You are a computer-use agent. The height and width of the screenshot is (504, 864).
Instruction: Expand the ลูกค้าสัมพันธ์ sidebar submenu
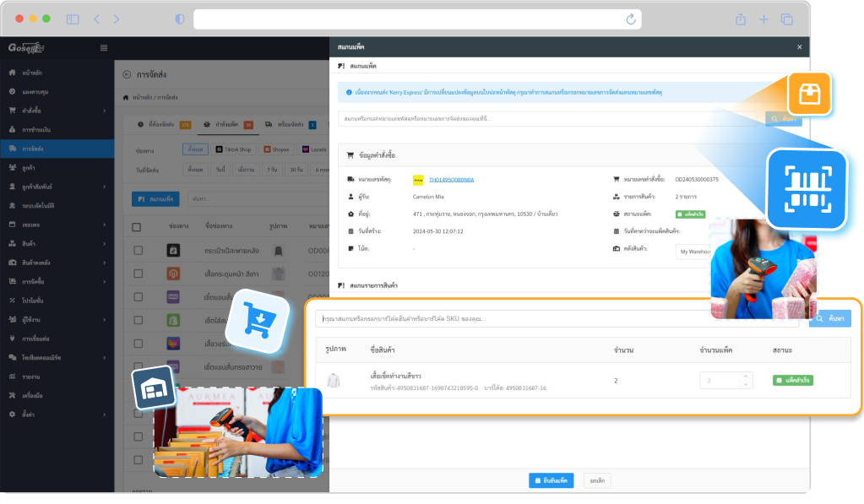point(105,187)
